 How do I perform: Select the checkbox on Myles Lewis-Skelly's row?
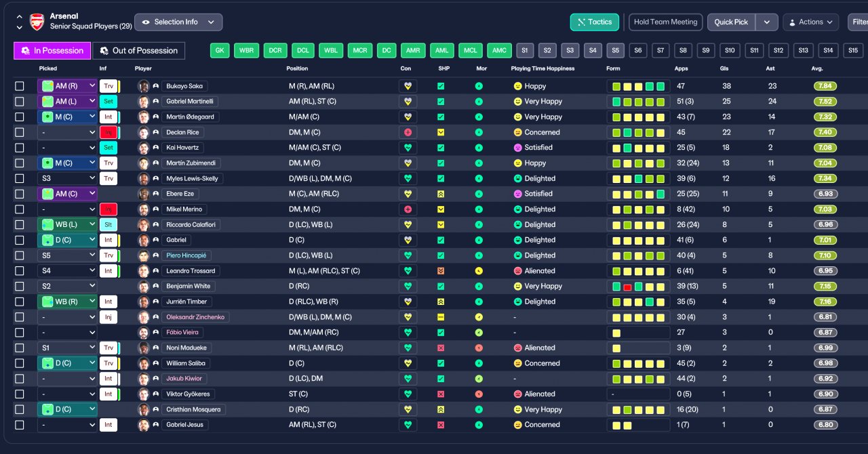point(20,178)
